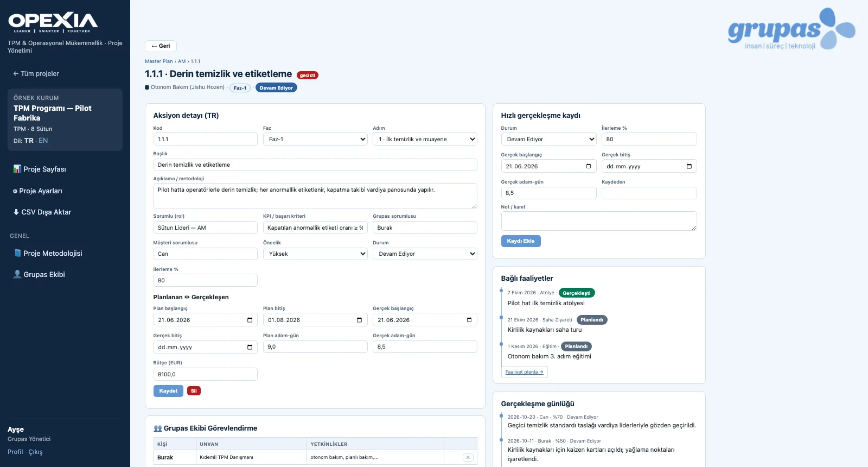
Task: Open the Öncelik dropdown
Action: click(315, 254)
